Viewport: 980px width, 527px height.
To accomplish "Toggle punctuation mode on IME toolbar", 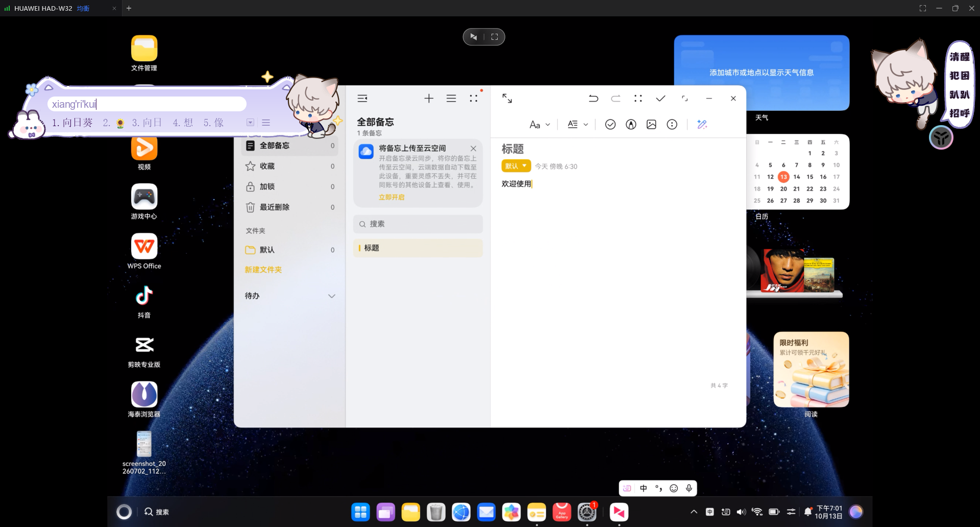I will click(658, 488).
